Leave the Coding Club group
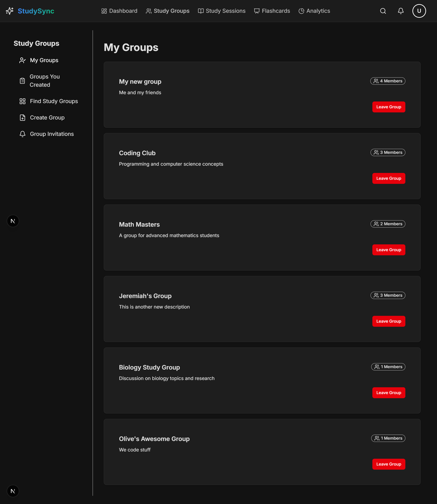 pos(389,178)
